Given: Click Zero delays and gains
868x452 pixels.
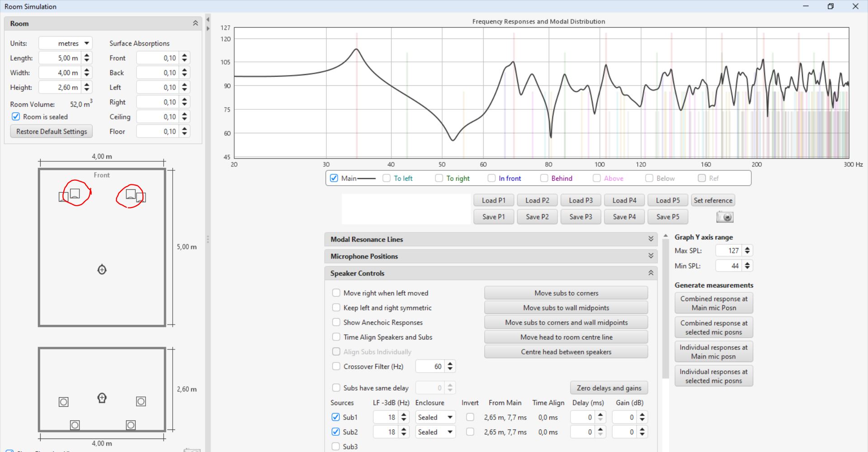Looking at the screenshot, I should click(x=609, y=388).
